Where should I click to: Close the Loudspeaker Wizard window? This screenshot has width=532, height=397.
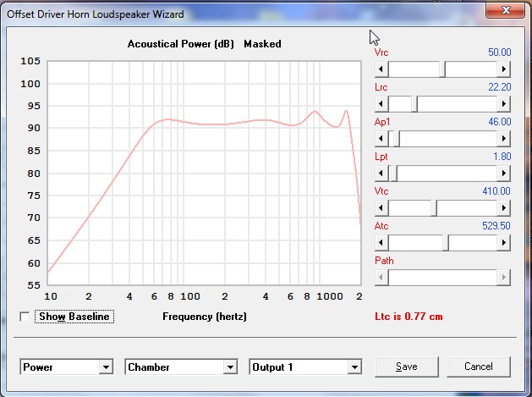[x=506, y=10]
